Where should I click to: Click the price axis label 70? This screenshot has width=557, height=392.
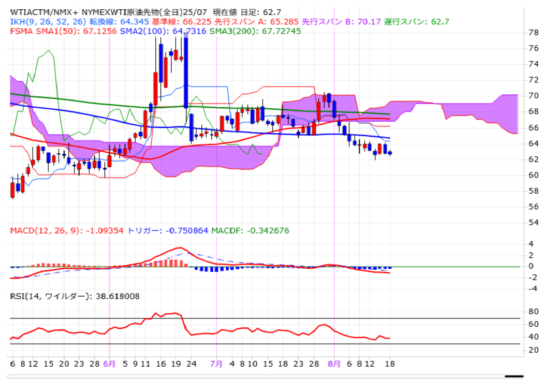(534, 96)
